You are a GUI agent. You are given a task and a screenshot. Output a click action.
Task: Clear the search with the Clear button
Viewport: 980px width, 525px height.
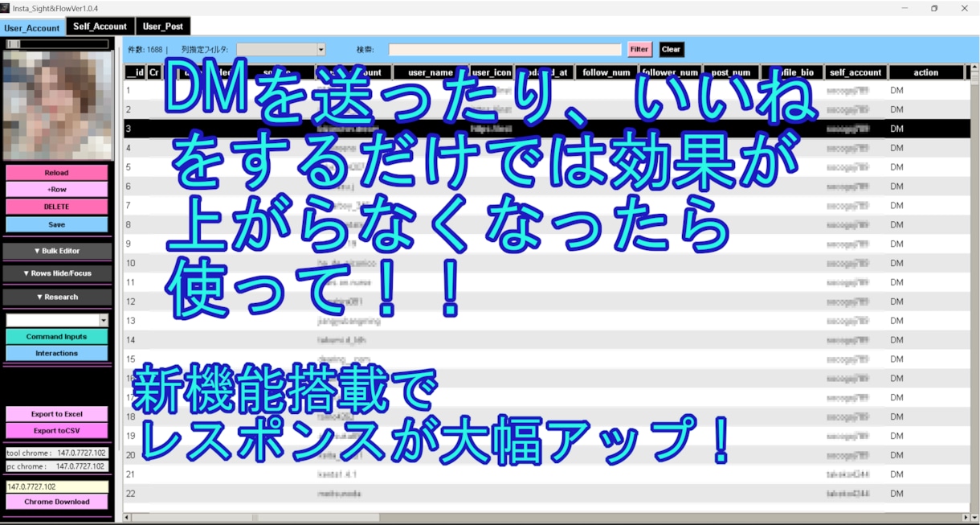click(671, 49)
